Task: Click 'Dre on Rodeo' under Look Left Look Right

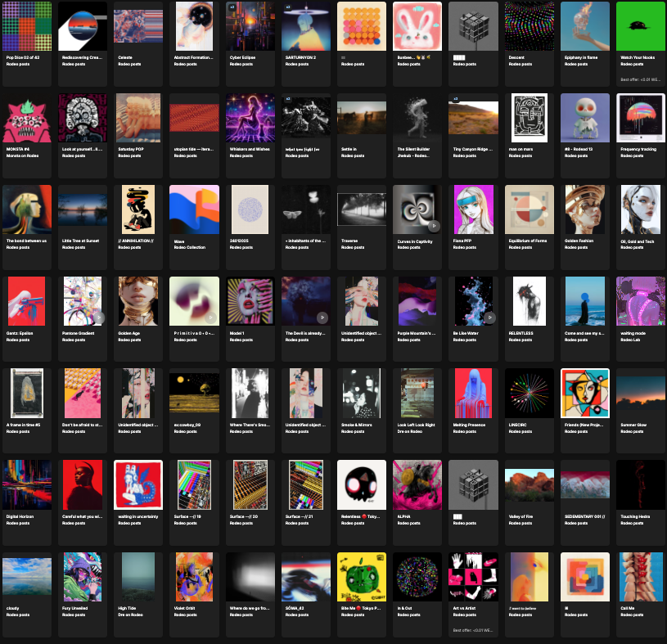Action: click(x=410, y=431)
